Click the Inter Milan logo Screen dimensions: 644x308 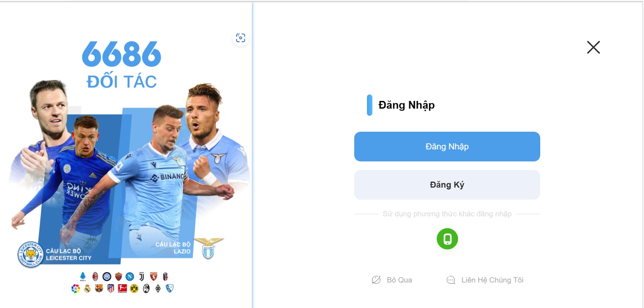107,277
